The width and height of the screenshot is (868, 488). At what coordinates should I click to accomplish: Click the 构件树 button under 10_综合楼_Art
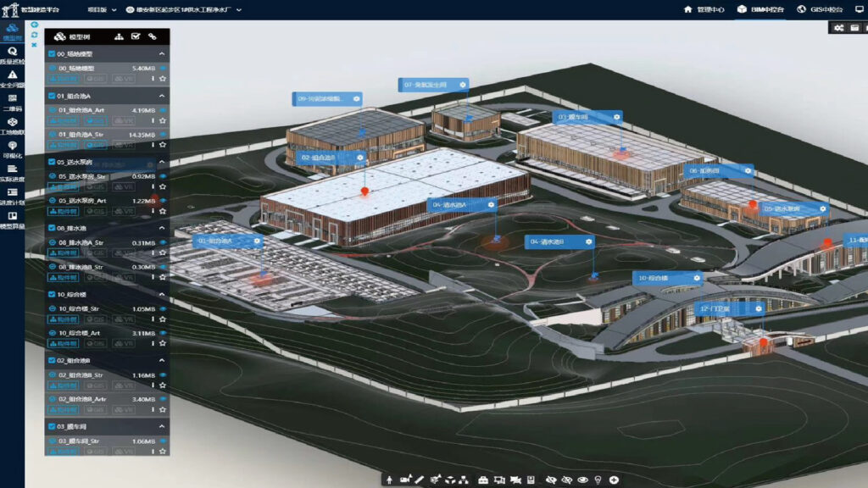64,343
